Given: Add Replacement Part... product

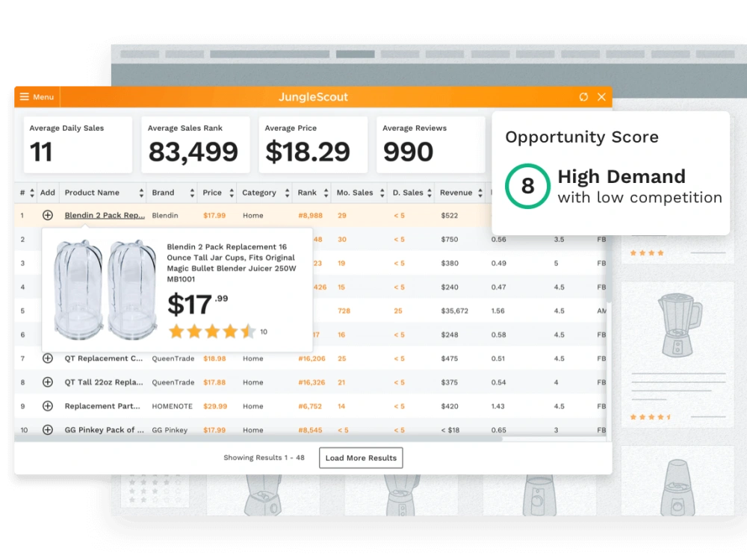Looking at the screenshot, I should coord(48,405).
